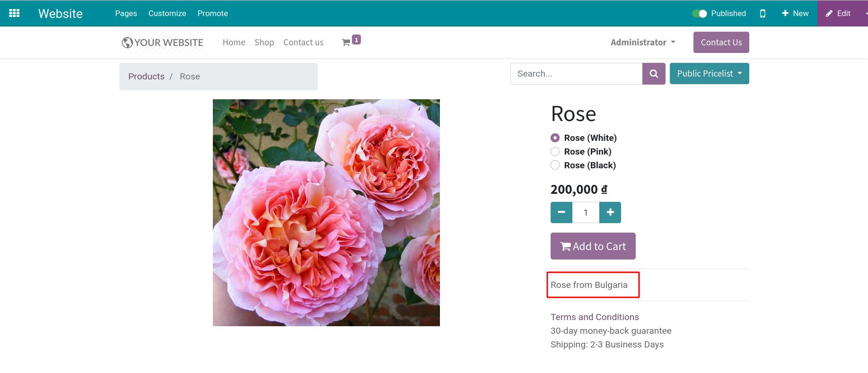This screenshot has height=373, width=868.
Task: Click the New button in the top bar
Action: (x=795, y=13)
